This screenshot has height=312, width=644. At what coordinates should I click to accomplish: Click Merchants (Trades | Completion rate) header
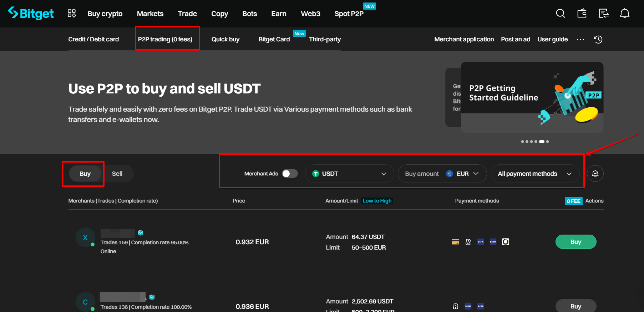pyautogui.click(x=113, y=201)
